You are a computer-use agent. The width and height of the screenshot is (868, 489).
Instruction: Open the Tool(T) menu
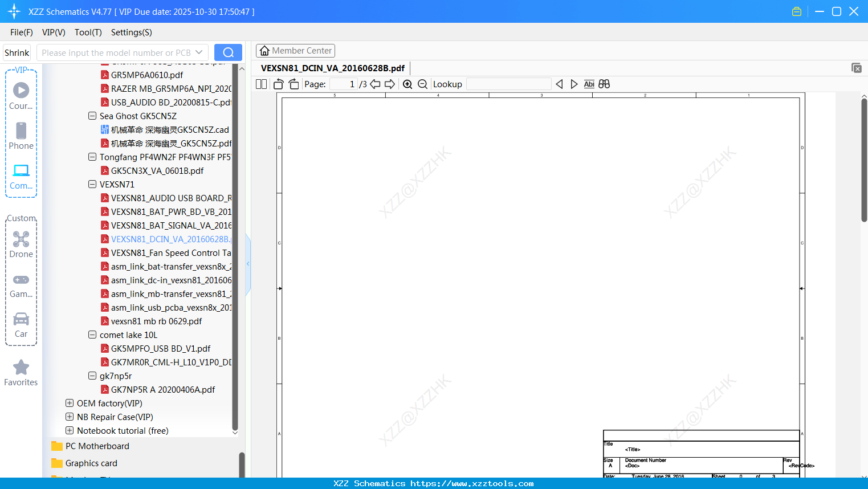pyautogui.click(x=88, y=32)
